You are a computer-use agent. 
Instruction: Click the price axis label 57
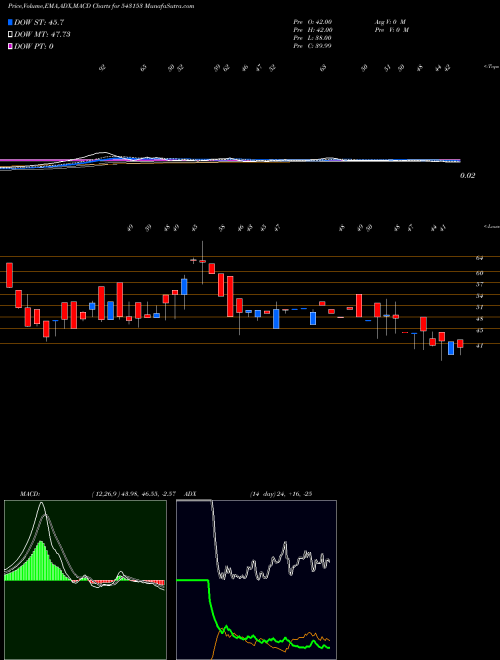pyautogui.click(x=479, y=285)
